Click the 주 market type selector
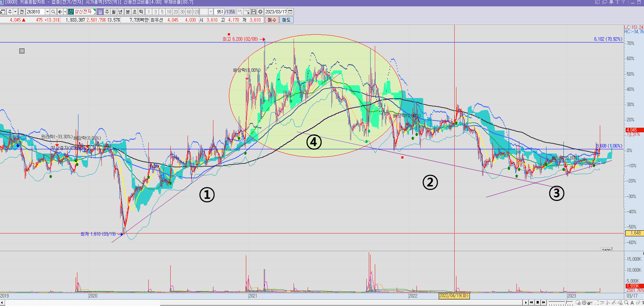This screenshot has height=306, width=644. [x=10, y=12]
